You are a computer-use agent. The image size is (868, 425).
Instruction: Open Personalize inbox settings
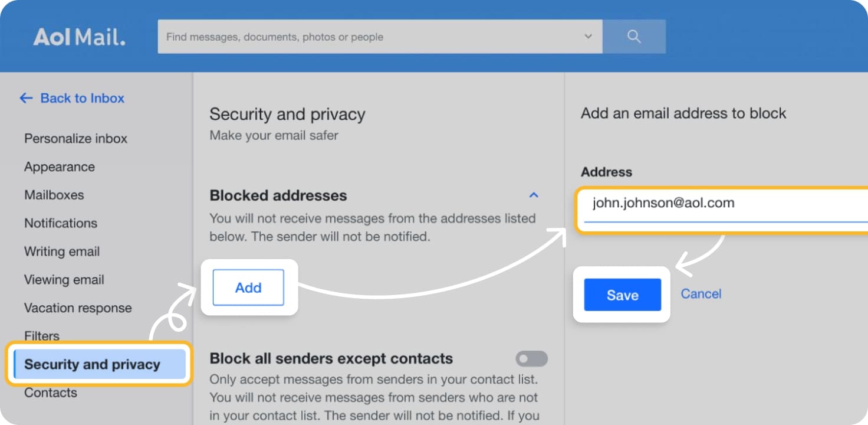click(x=75, y=138)
